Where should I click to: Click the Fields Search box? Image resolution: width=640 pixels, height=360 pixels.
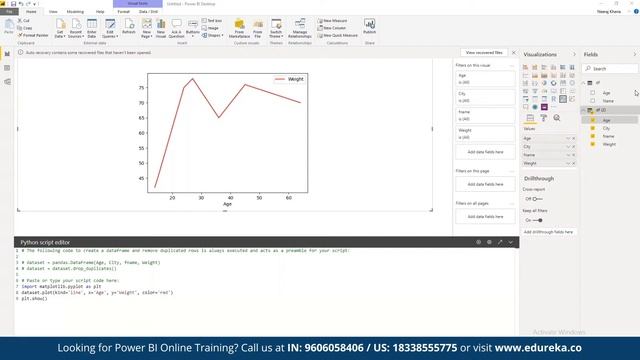click(610, 69)
